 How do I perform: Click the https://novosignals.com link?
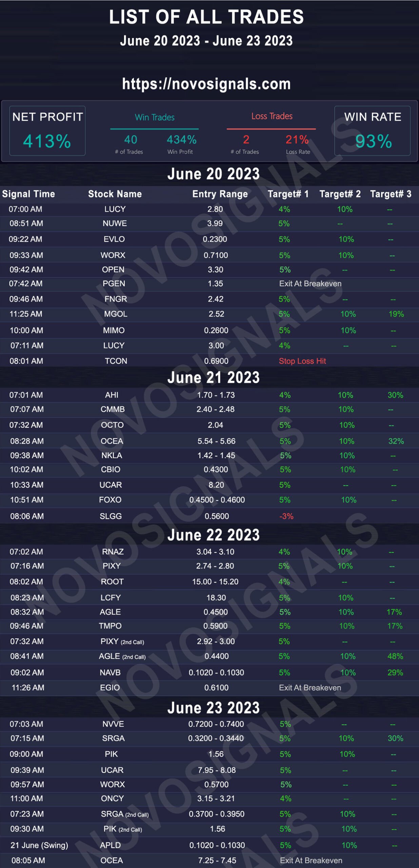pos(206,84)
